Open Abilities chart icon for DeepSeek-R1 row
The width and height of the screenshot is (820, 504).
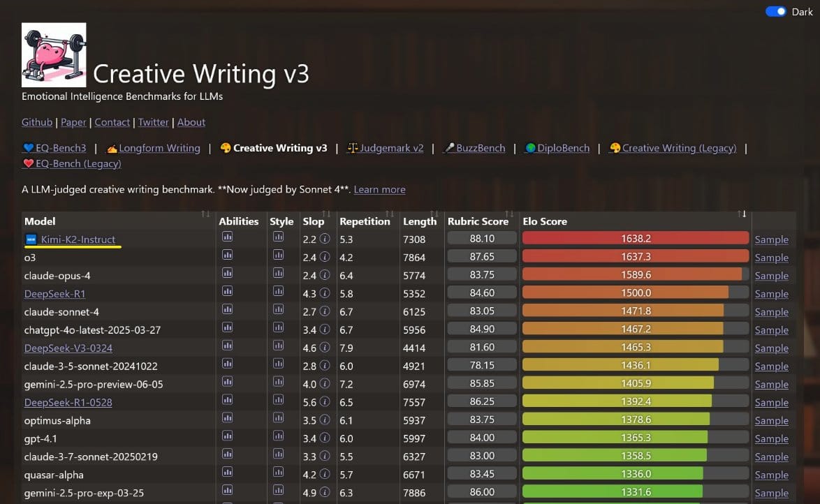pos(227,291)
